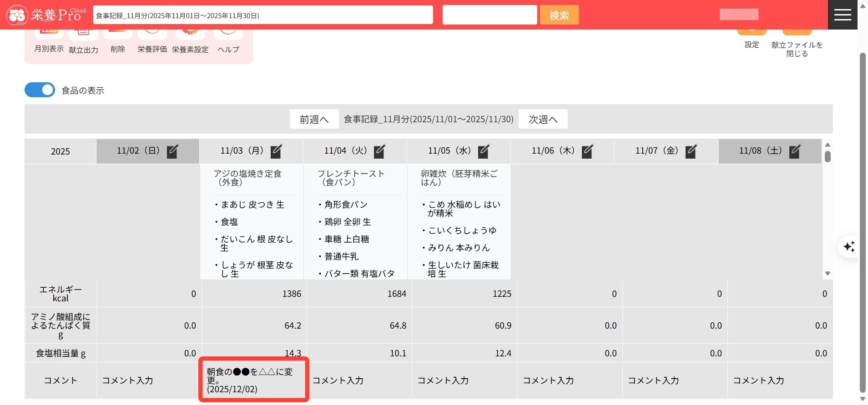Toggle the 食品の表示 switch
868x405 pixels.
(x=40, y=90)
